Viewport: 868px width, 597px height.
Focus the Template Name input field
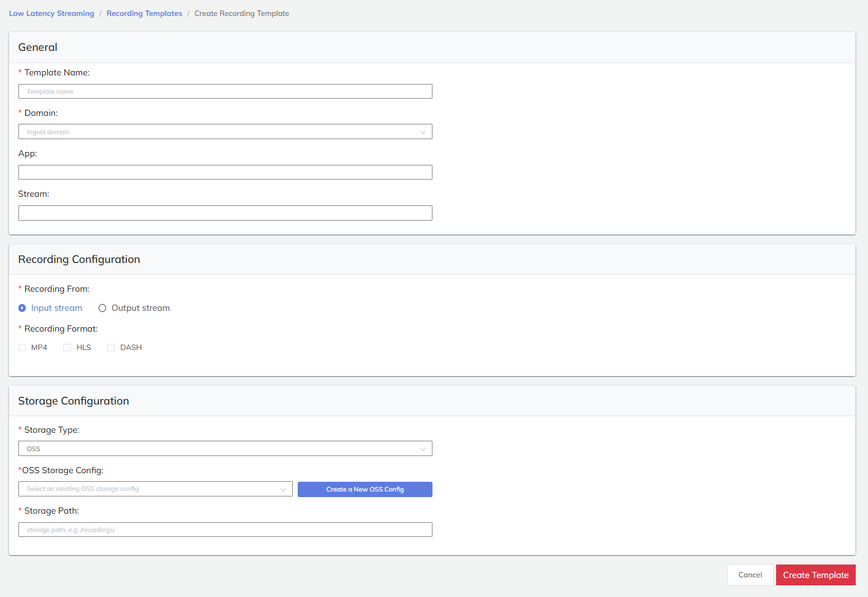click(x=225, y=91)
